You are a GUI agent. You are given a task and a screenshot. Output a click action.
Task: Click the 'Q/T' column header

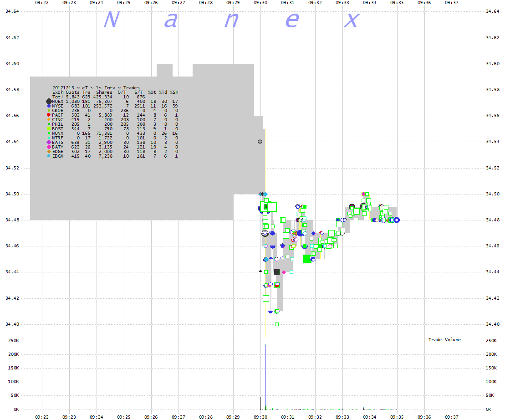pos(122,92)
